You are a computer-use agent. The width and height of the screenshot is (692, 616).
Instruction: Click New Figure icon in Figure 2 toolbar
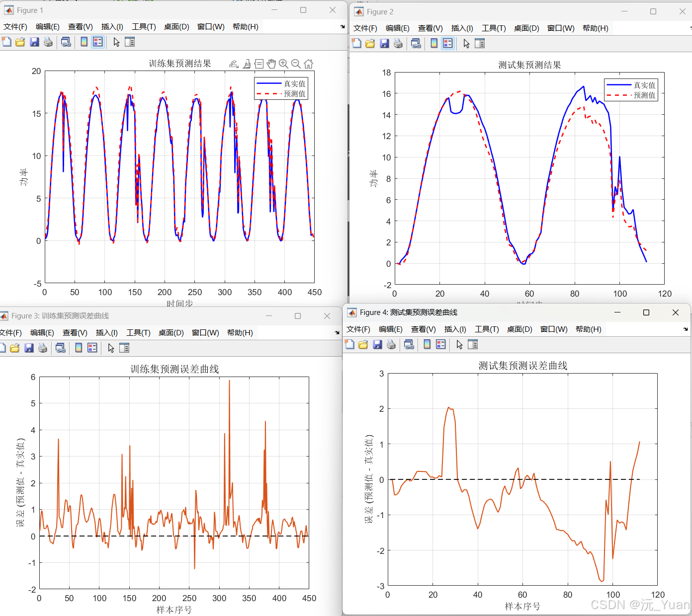coord(356,44)
